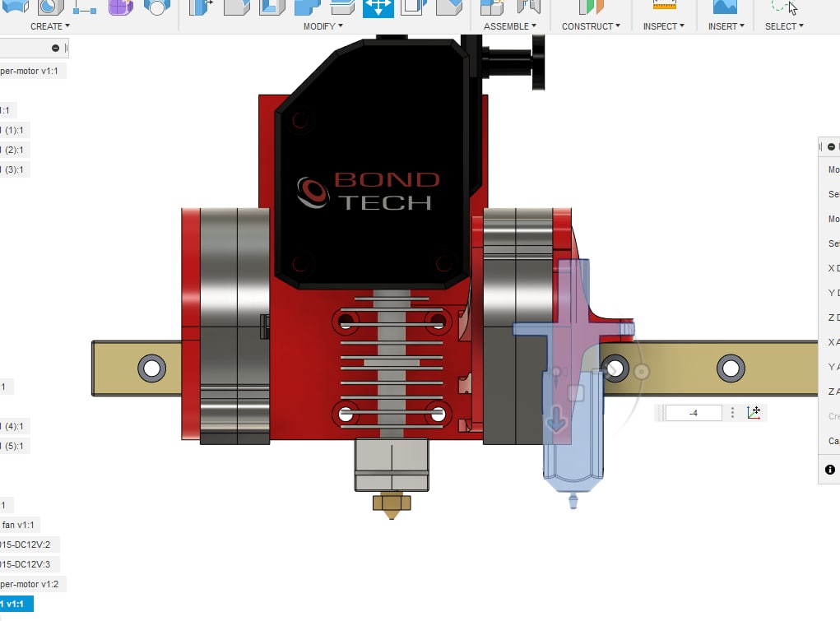Click the purple Create Form icon

[121, 7]
